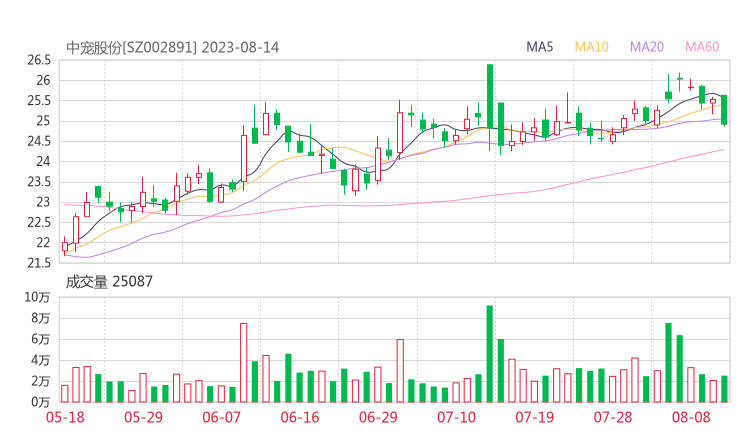Click the 06-07 date label
This screenshot has height=440, width=740.
tap(221, 417)
